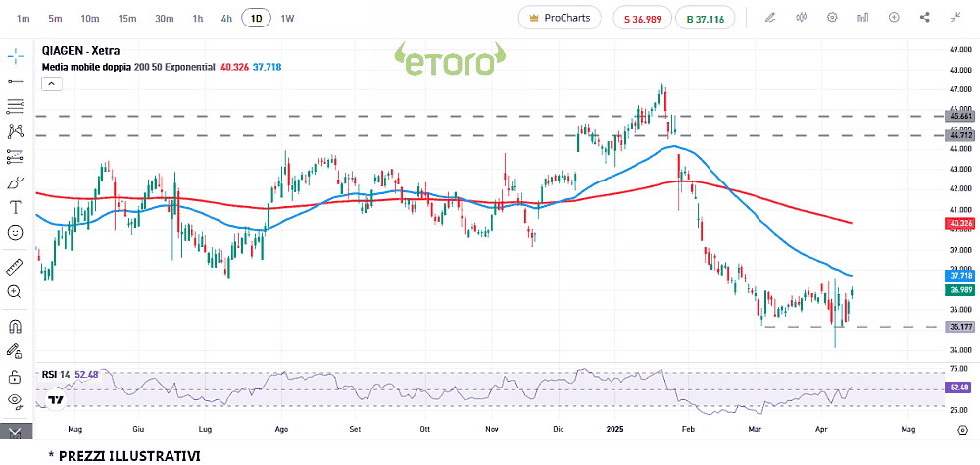Collapse the indicator legend chevron

(x=52, y=83)
